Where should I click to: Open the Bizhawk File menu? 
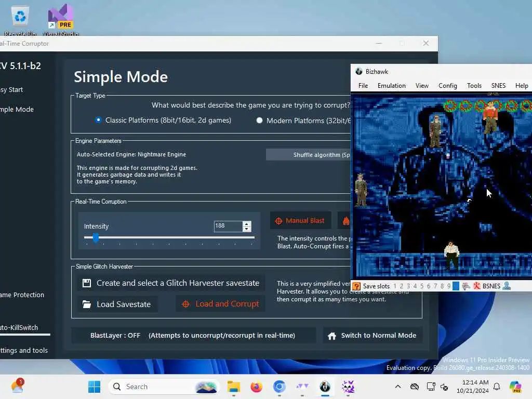point(363,86)
